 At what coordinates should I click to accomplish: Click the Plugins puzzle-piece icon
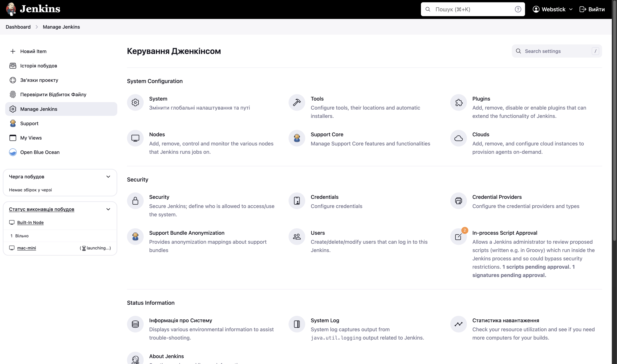pos(458,103)
